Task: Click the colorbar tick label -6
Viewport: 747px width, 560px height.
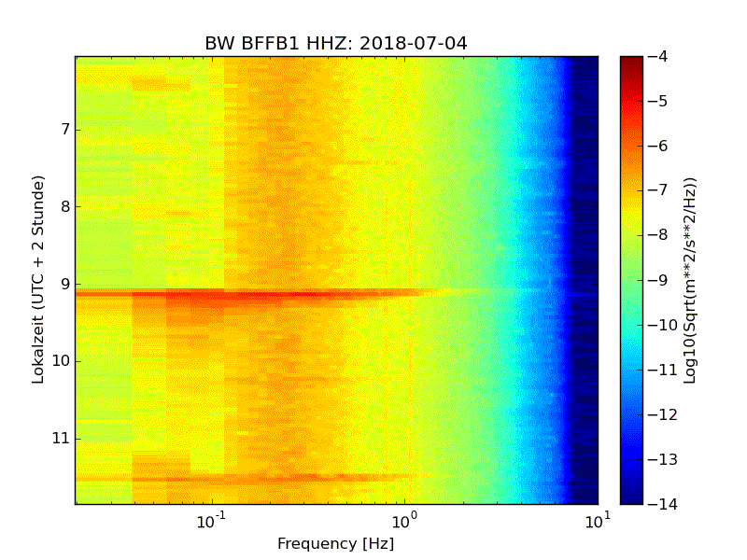Action: click(657, 147)
